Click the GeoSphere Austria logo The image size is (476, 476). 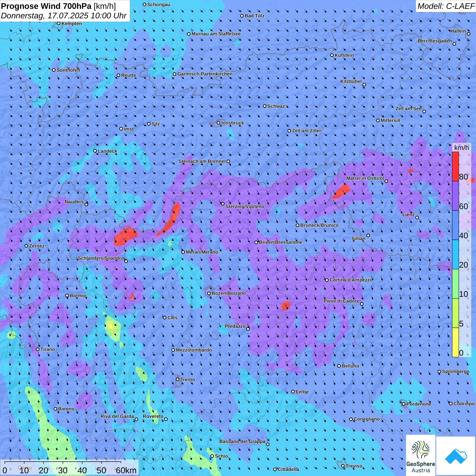point(421,455)
